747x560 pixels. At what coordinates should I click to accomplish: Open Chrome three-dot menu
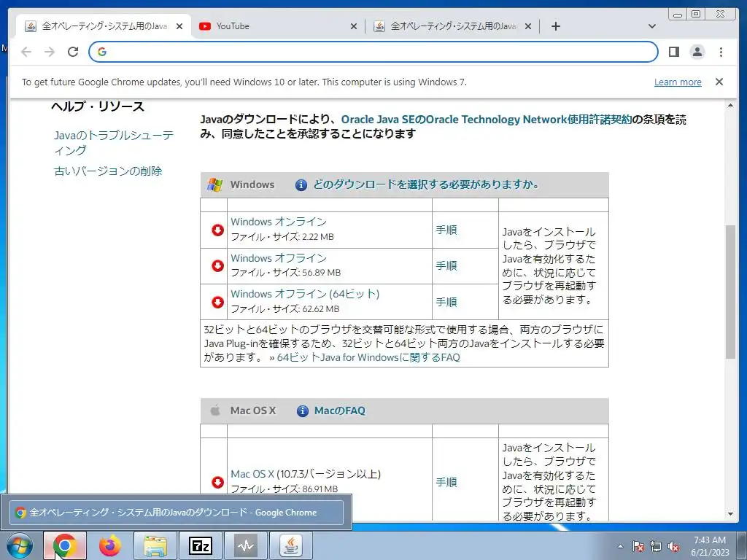tap(721, 52)
